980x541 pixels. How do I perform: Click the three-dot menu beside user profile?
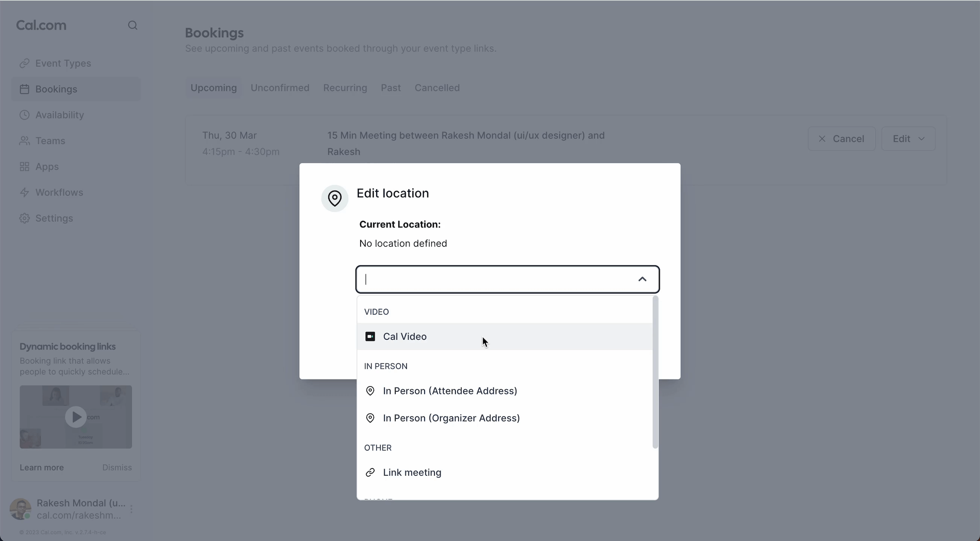[131, 509]
